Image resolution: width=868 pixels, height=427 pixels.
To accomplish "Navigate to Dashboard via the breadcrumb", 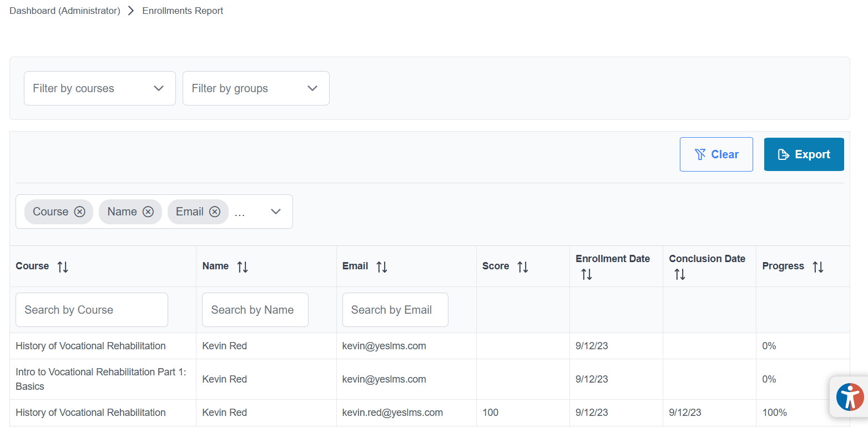I will coord(64,10).
